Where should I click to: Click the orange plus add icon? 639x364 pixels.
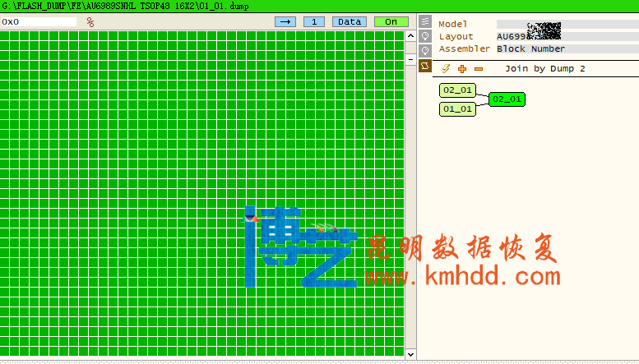click(x=462, y=69)
